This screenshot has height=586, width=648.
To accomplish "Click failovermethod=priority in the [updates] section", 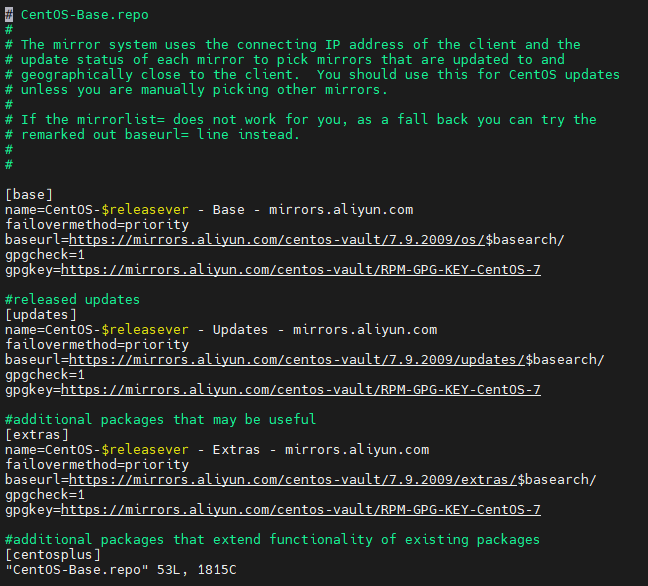I will pyautogui.click(x=96, y=345).
